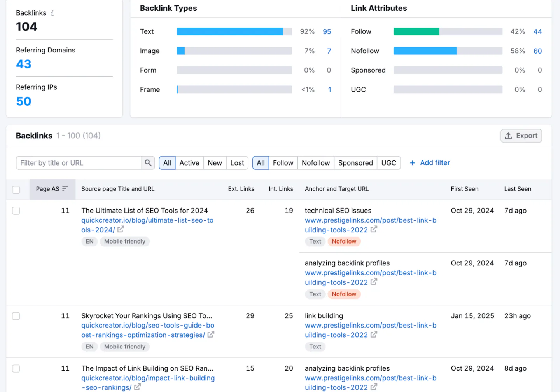Click the Filter by title or URL field
The height and width of the screenshot is (392, 560).
(79, 163)
